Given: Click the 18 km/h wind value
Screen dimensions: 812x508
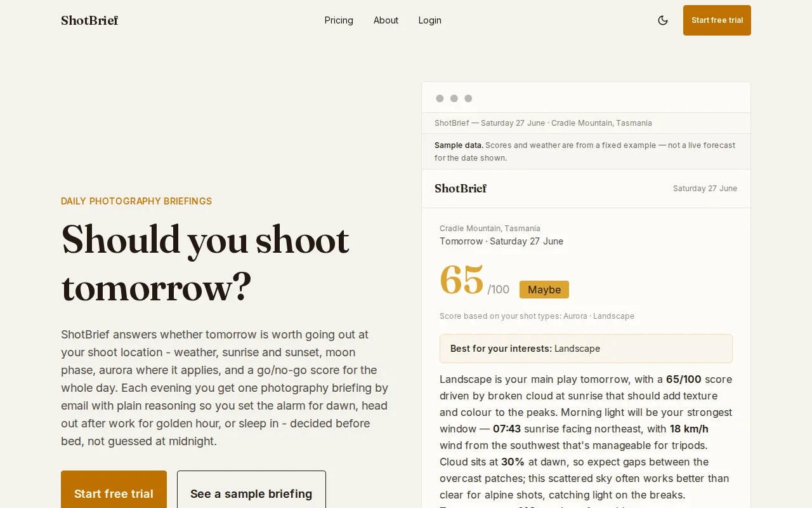Looking at the screenshot, I should pos(689,429).
